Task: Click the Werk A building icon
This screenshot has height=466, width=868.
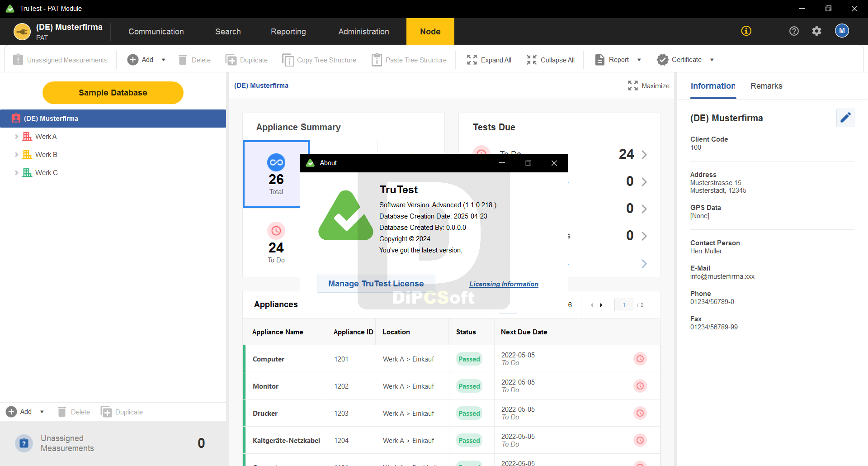Action: tap(27, 137)
